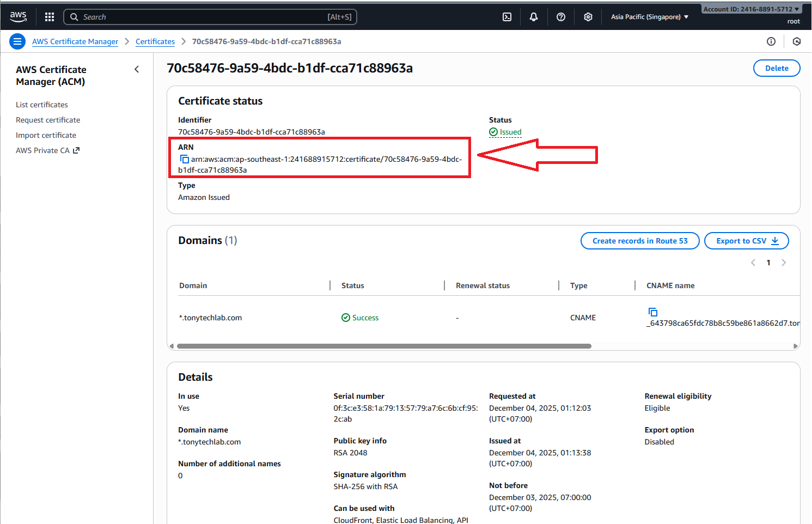Click Create records in Route 53
Viewport: 812px width, 524px height.
(x=639, y=241)
